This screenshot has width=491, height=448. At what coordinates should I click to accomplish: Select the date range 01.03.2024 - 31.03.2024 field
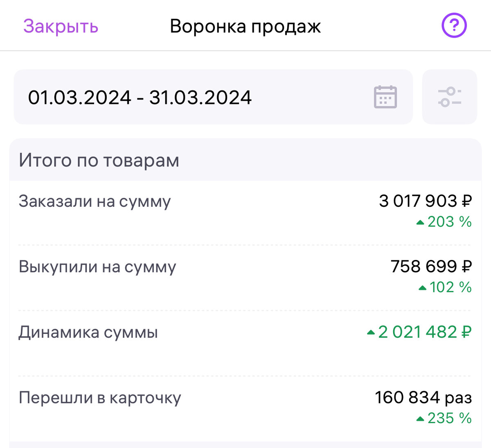pyautogui.click(x=213, y=97)
